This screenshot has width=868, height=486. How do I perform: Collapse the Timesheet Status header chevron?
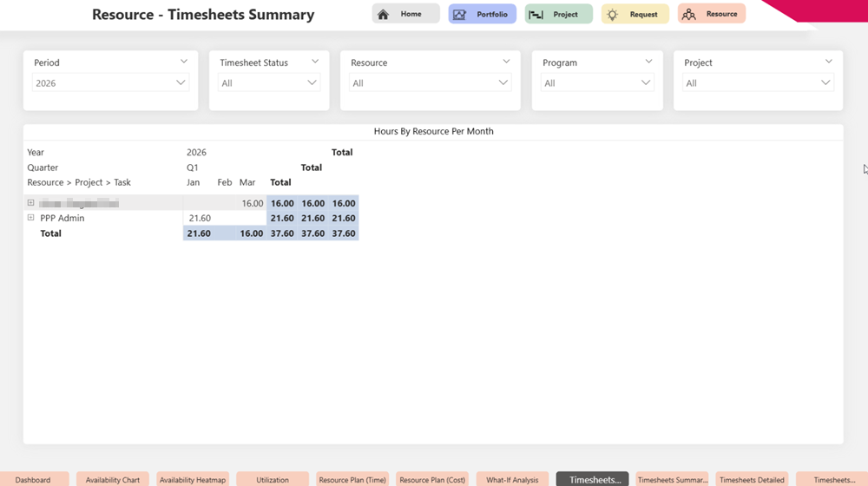point(315,62)
